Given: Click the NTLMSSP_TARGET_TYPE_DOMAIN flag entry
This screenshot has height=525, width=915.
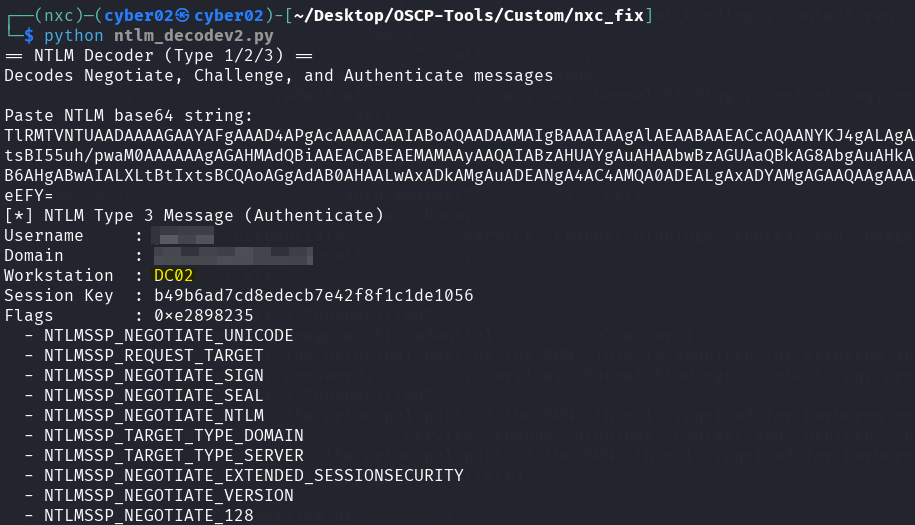Looking at the screenshot, I should (x=173, y=436).
